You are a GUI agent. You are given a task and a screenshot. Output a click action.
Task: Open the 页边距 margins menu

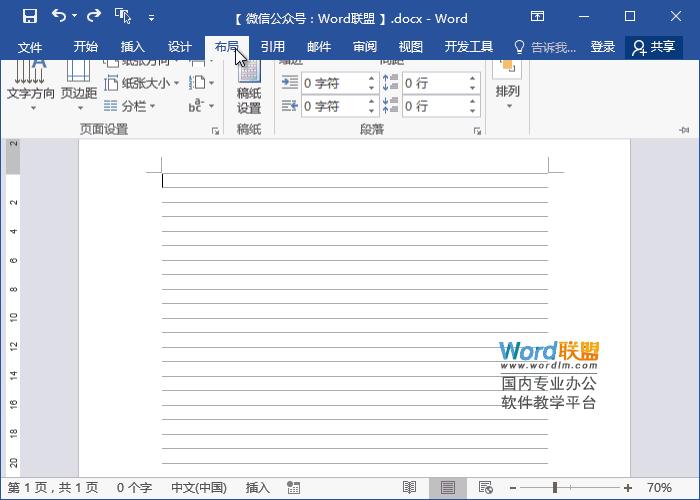click(x=79, y=86)
